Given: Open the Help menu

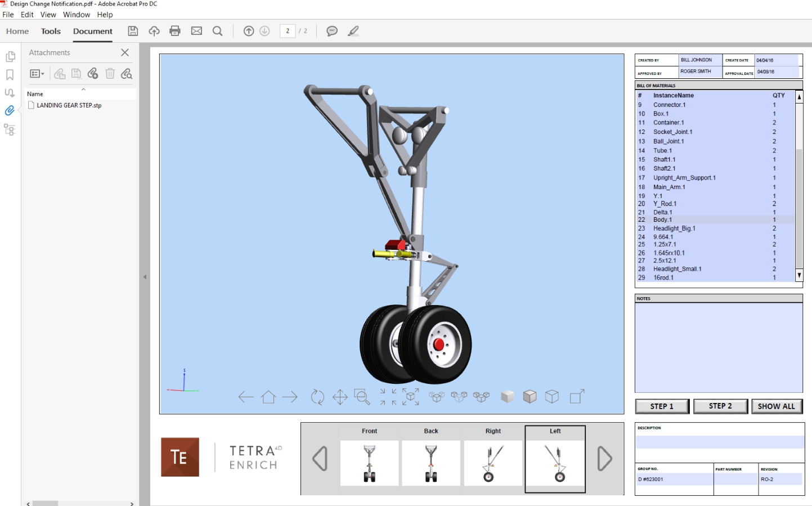Looking at the screenshot, I should pyautogui.click(x=105, y=15).
